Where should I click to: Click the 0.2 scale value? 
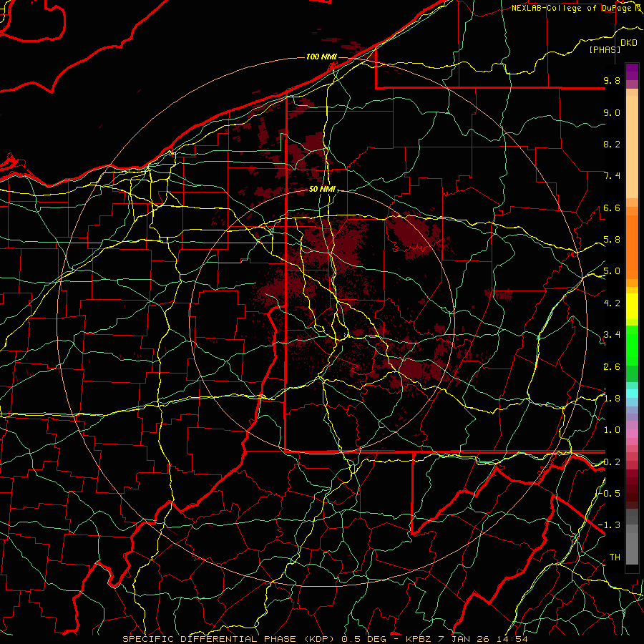click(x=612, y=462)
